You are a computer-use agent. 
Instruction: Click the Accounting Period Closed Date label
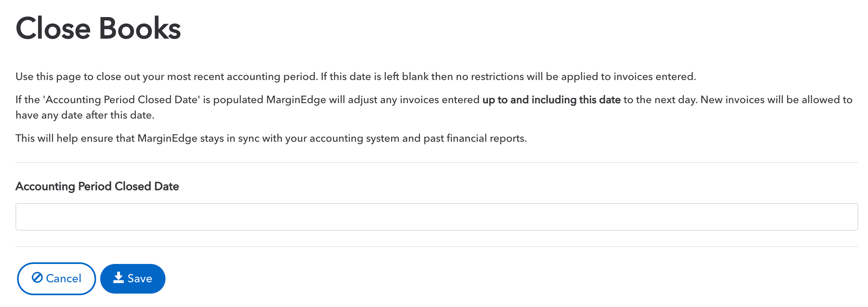97,186
